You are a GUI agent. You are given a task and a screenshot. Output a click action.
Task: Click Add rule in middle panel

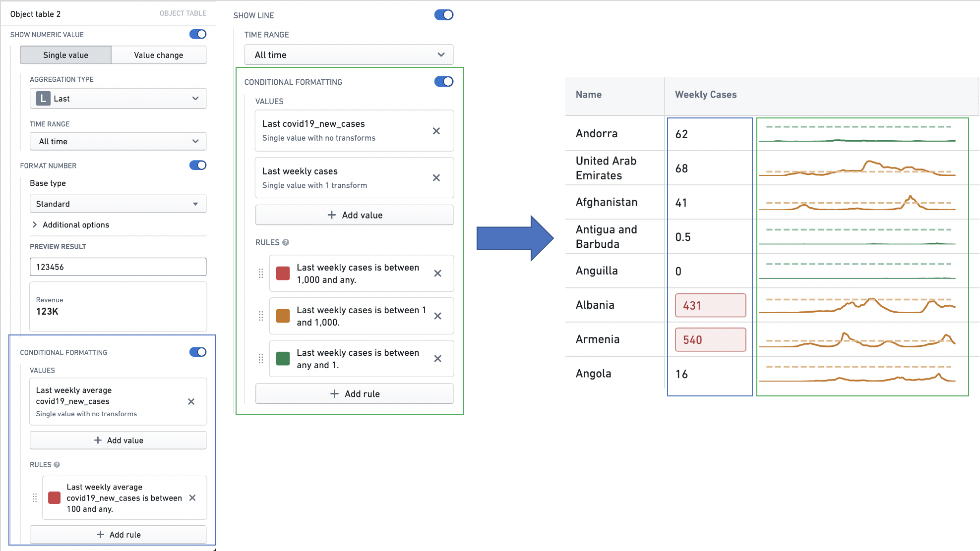tap(354, 394)
